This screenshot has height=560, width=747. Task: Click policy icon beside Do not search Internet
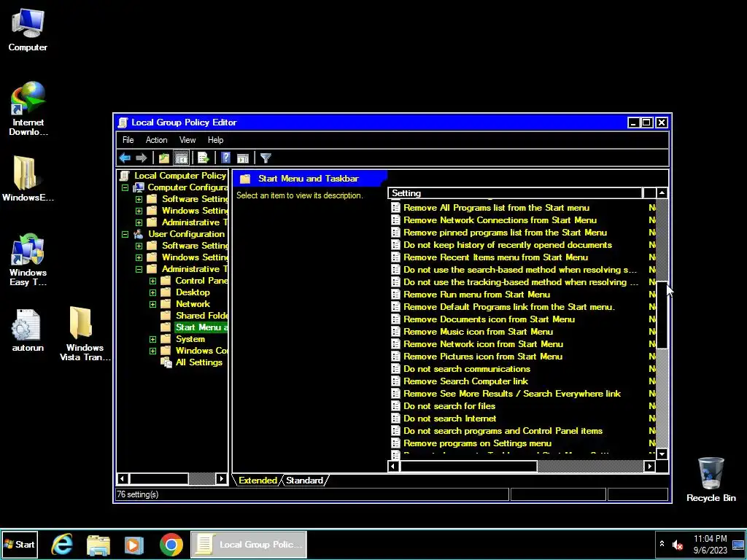click(395, 418)
